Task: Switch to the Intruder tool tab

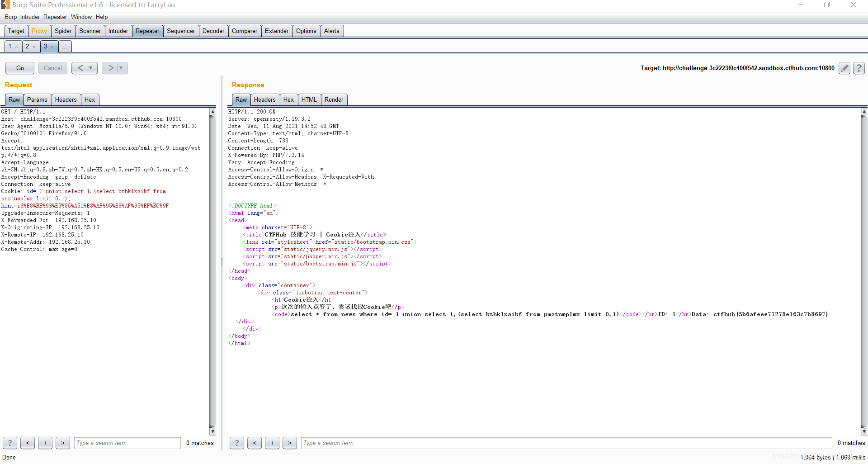Action: 118,31
